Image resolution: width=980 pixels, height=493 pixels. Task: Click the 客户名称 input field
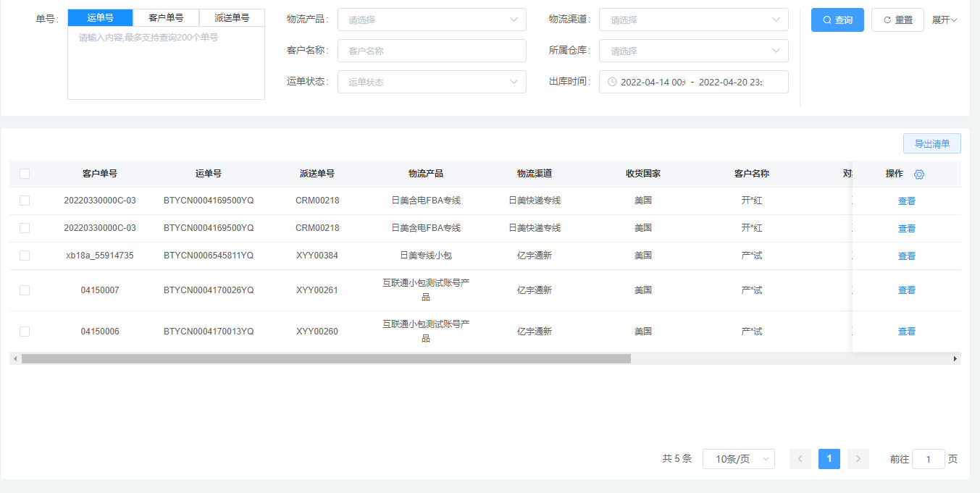[432, 51]
